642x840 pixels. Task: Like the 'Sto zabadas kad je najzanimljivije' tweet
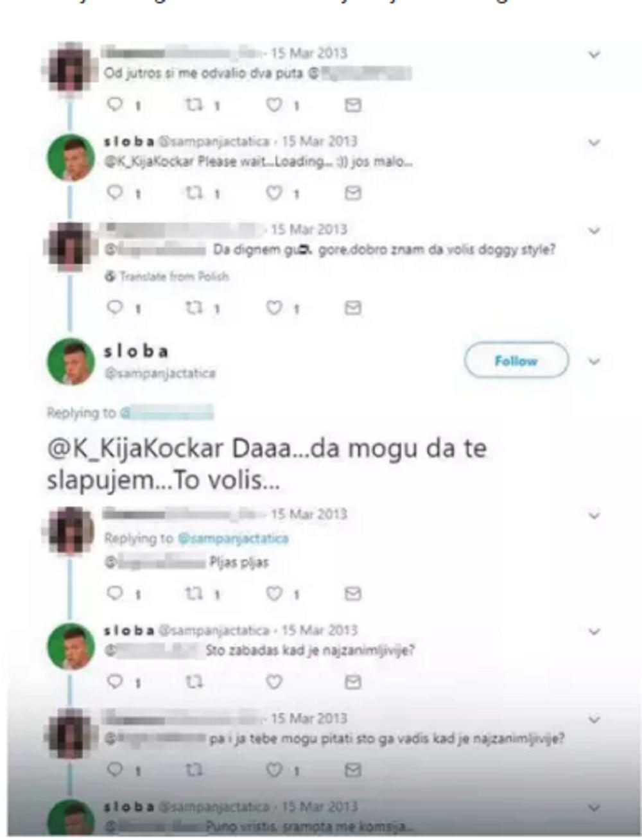tap(274, 681)
